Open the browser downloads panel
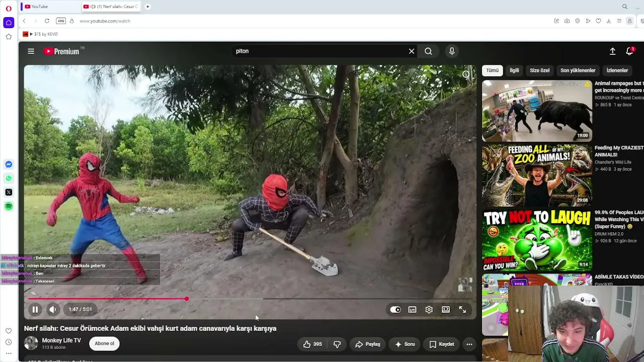Viewport: 644px width, 362px height. [x=609, y=21]
